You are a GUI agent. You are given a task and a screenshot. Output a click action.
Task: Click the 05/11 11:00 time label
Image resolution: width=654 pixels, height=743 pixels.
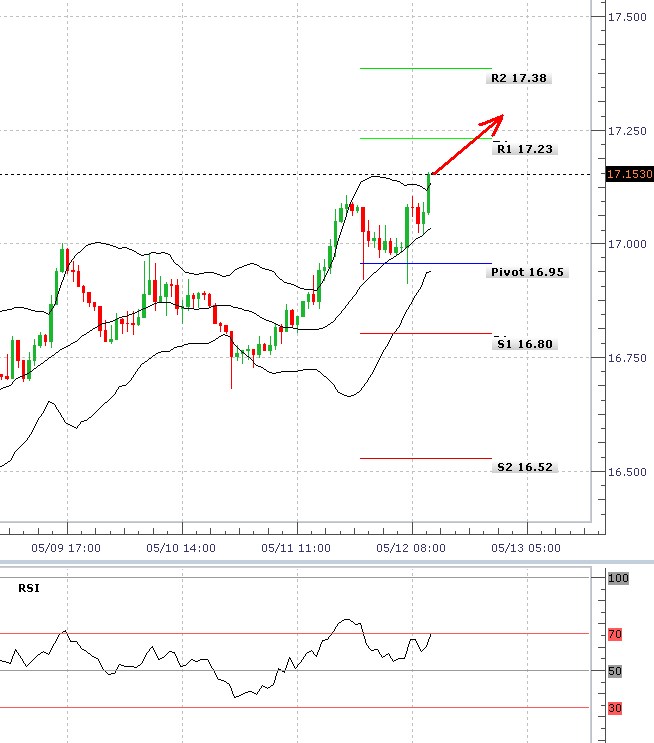(296, 548)
